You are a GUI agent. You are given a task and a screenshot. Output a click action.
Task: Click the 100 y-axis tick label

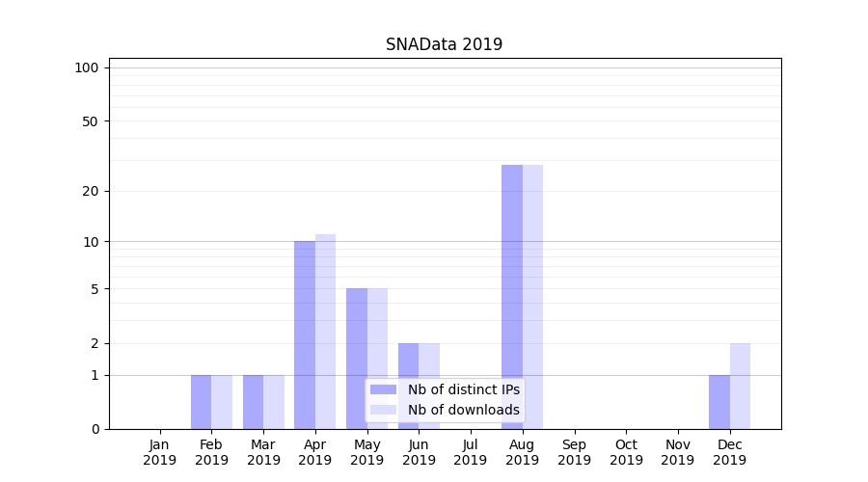87,67
